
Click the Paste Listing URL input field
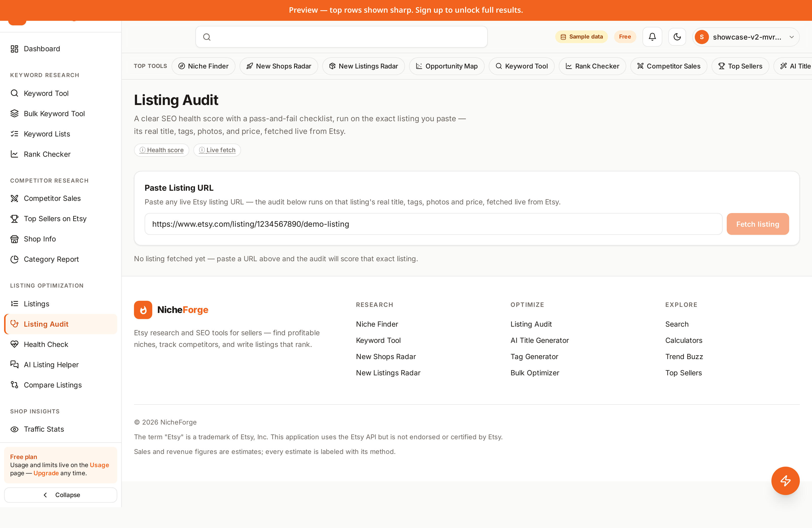(433, 224)
